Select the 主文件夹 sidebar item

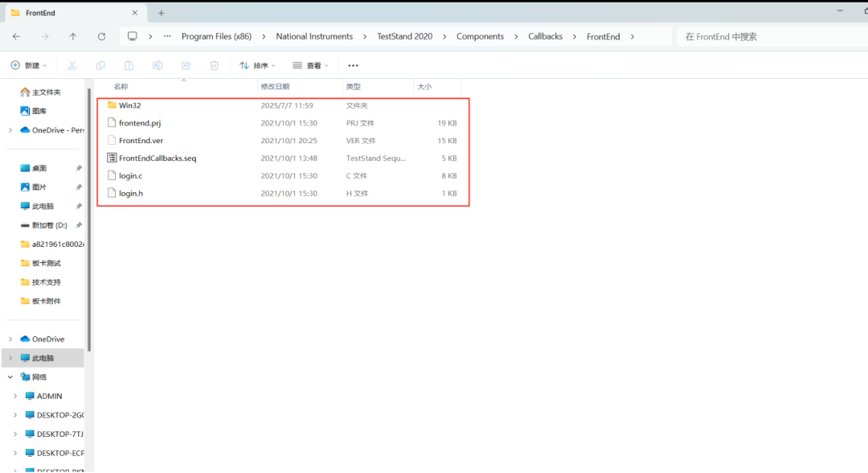pos(46,93)
